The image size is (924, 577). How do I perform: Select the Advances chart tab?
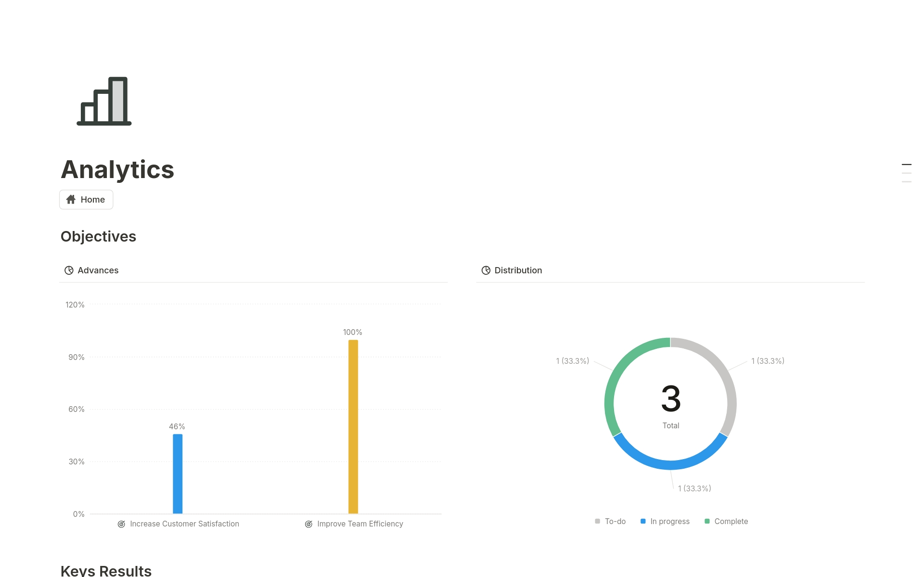pos(91,270)
